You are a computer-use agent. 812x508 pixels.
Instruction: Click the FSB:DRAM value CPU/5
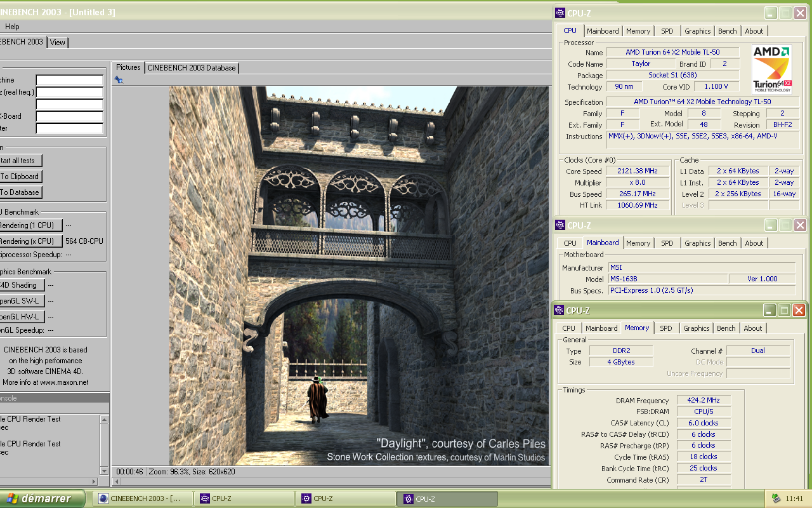[704, 411]
